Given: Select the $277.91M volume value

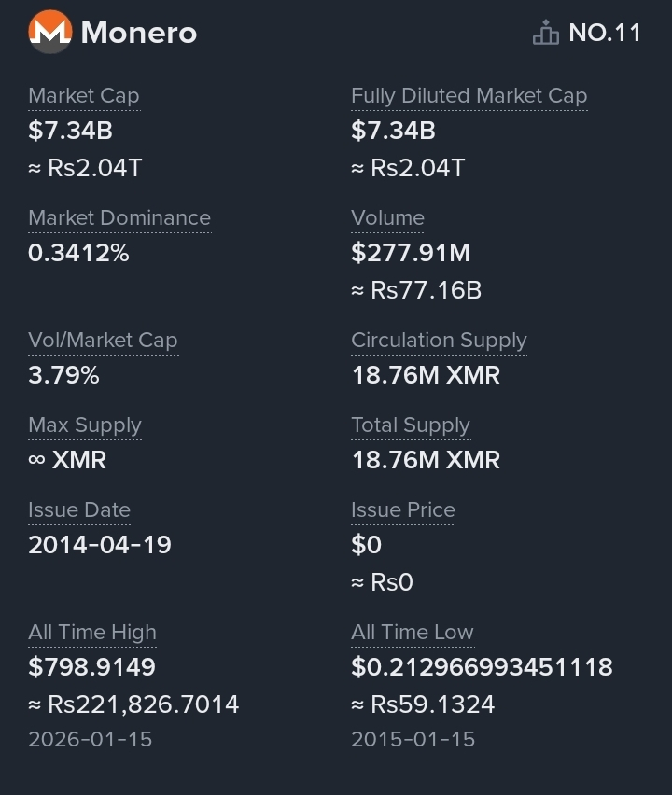Looking at the screenshot, I should pos(411,253).
